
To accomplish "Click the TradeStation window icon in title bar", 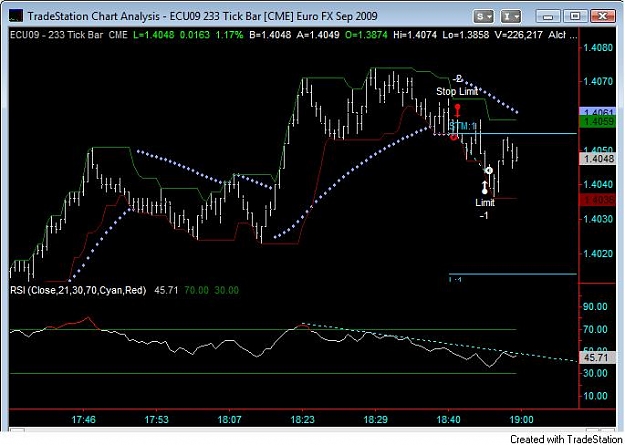I will tap(16, 16).
